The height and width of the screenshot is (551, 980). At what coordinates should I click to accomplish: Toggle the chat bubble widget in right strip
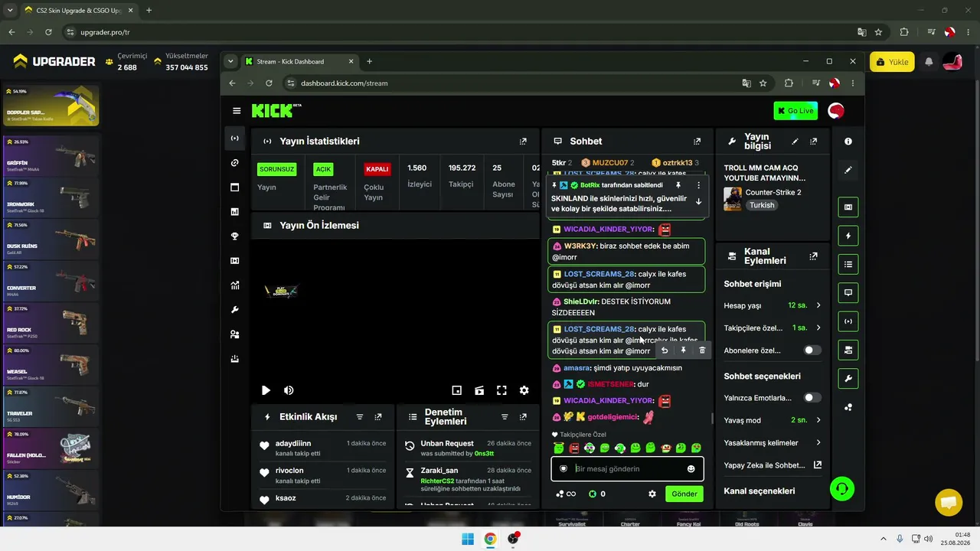point(848,292)
